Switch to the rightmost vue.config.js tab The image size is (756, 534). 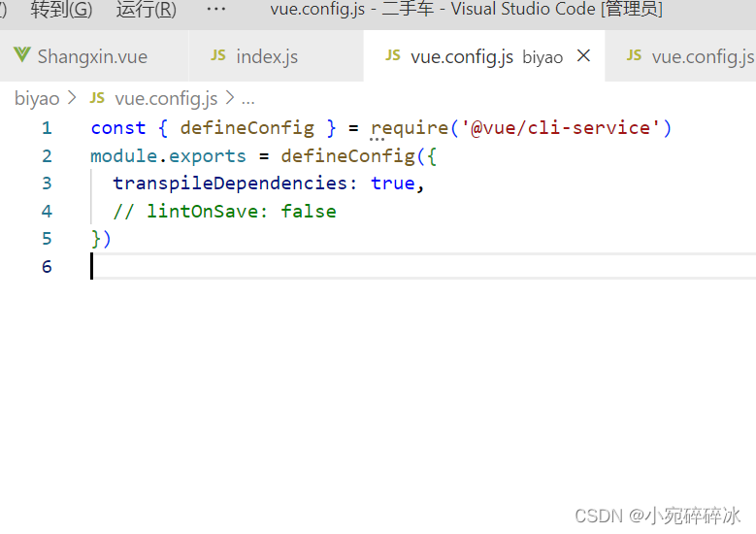tap(680, 56)
